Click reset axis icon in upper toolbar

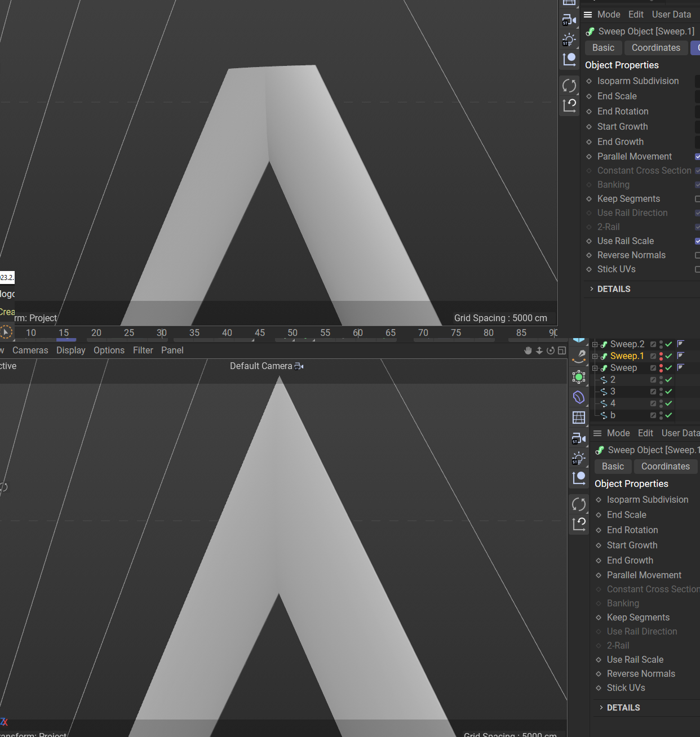(x=569, y=105)
